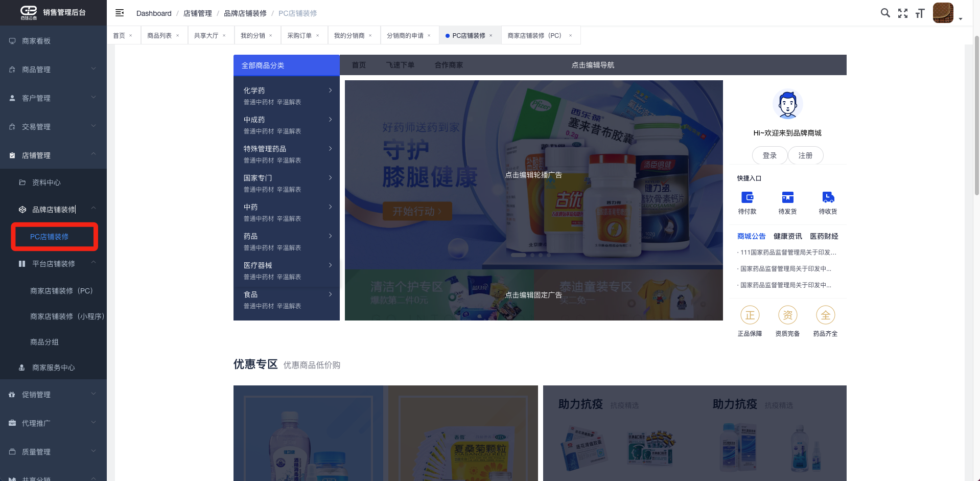
Task: Click the 商家服务中心 icon
Action: [x=22, y=368]
